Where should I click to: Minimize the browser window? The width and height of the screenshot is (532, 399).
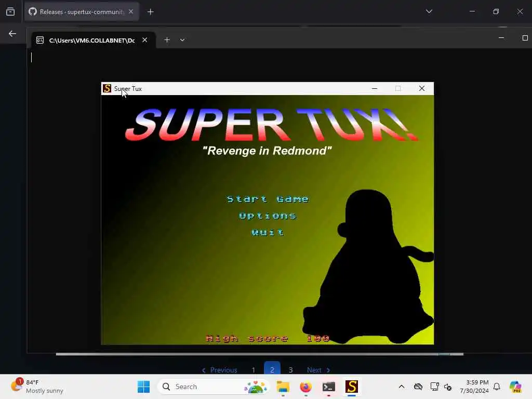click(472, 11)
